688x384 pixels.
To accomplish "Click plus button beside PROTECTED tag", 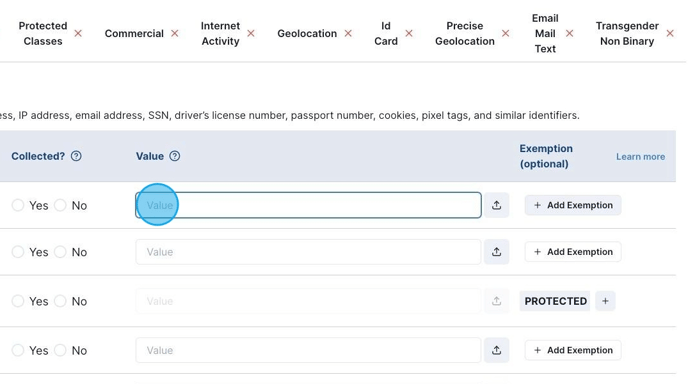I will point(605,301).
